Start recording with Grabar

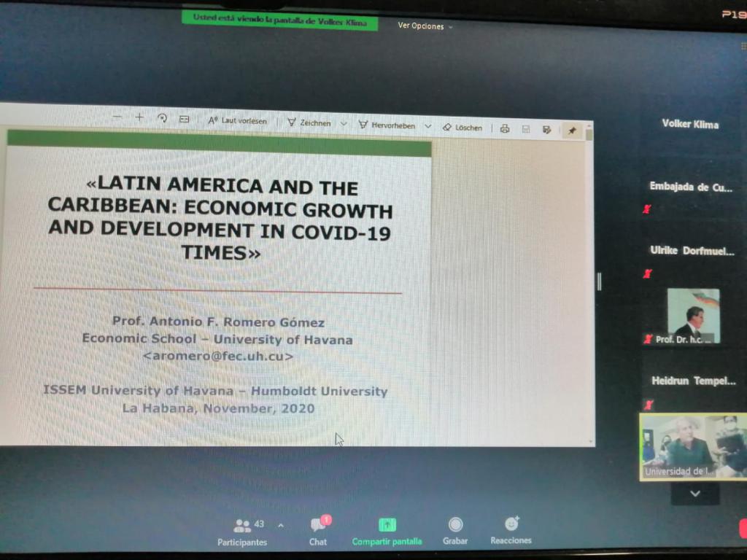(x=455, y=532)
